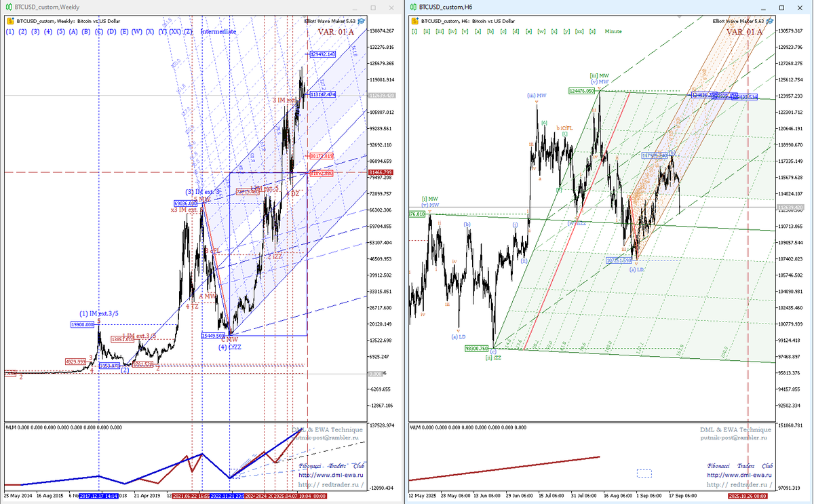Select wave label [c] in H6 chart toolbar
Screen dimensions: 814x504
(503, 31)
